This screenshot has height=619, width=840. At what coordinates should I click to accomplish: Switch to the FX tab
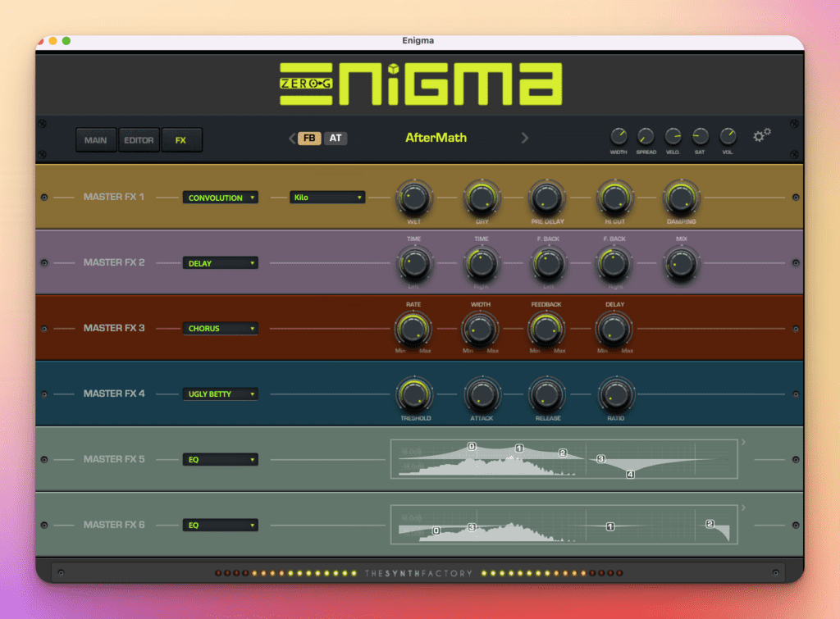[x=181, y=140]
